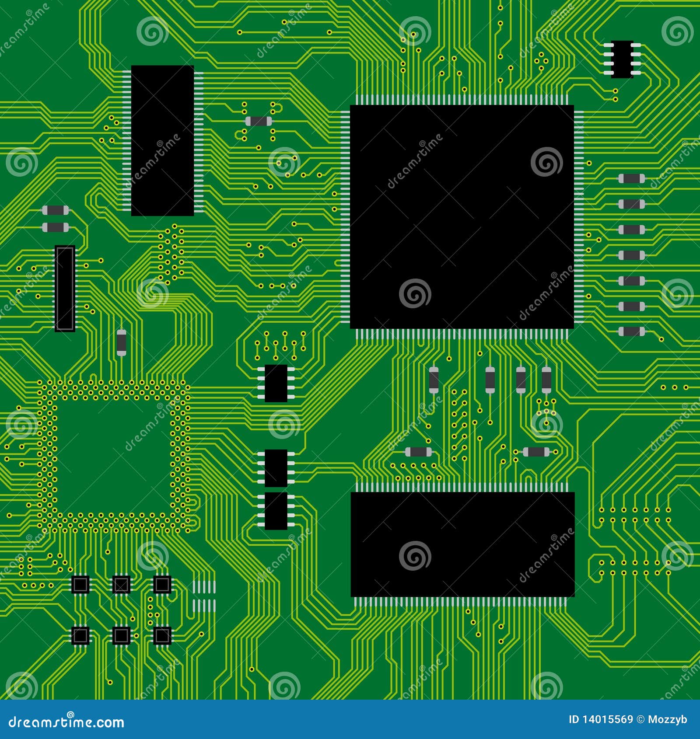This screenshot has width=700, height=739.
Task: Click the vertical resistor in the left area
Action: 121,343
